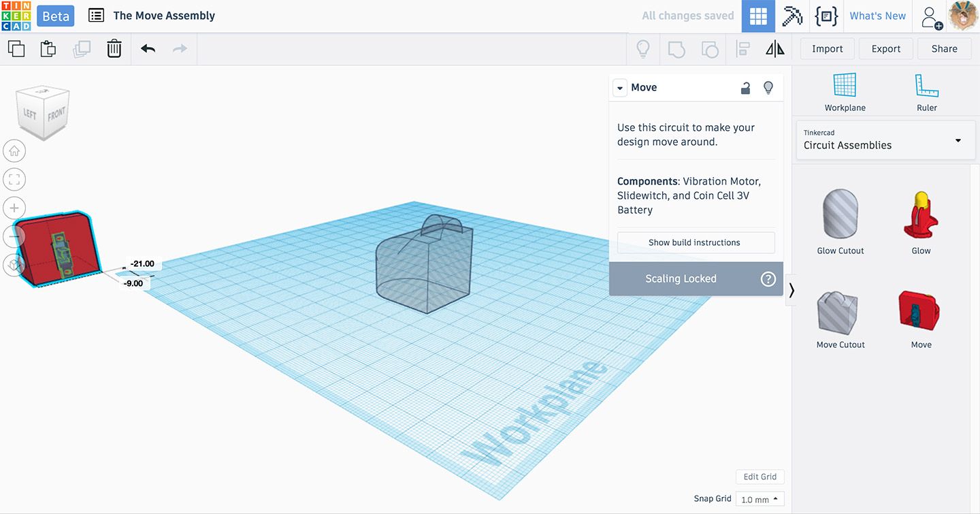Click the Show All lightbulb icon

coord(642,49)
